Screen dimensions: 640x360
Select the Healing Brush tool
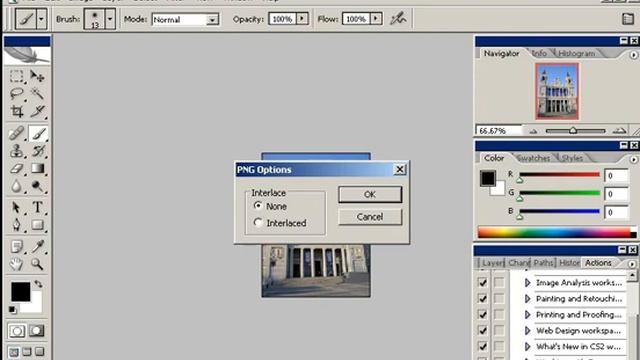(x=17, y=133)
